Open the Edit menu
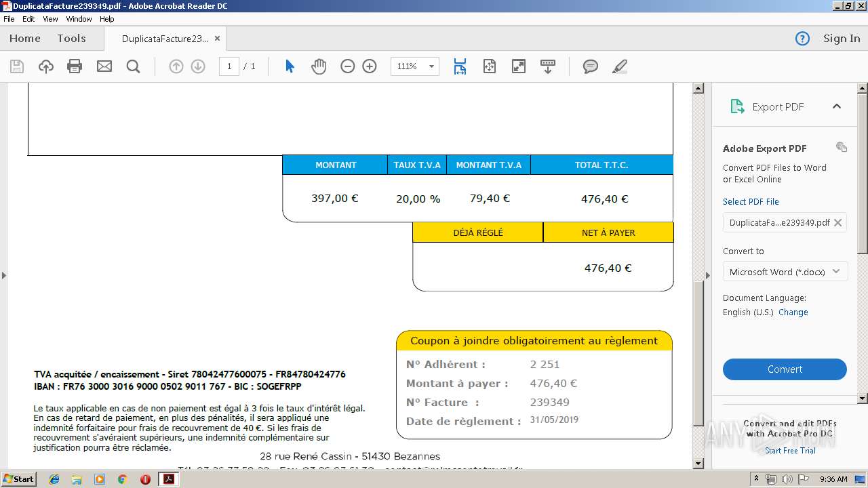The image size is (868, 488). (x=28, y=19)
